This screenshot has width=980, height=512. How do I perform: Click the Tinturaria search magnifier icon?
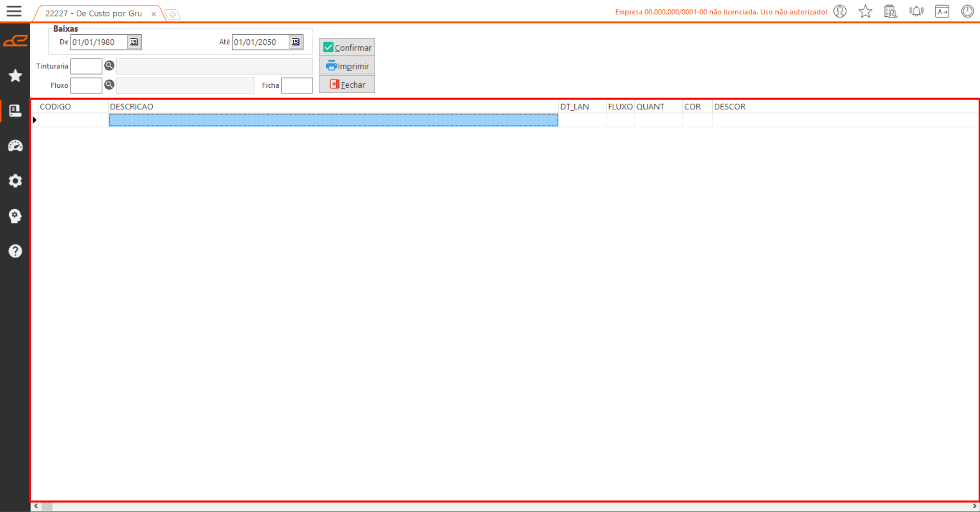tap(109, 66)
